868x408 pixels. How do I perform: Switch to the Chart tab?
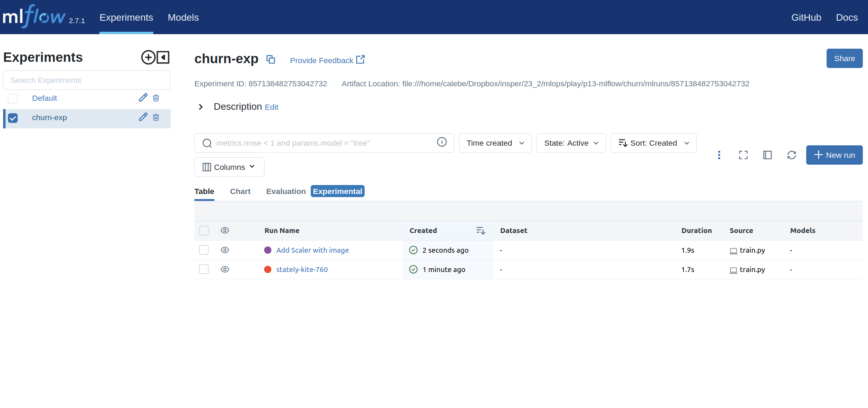point(240,191)
